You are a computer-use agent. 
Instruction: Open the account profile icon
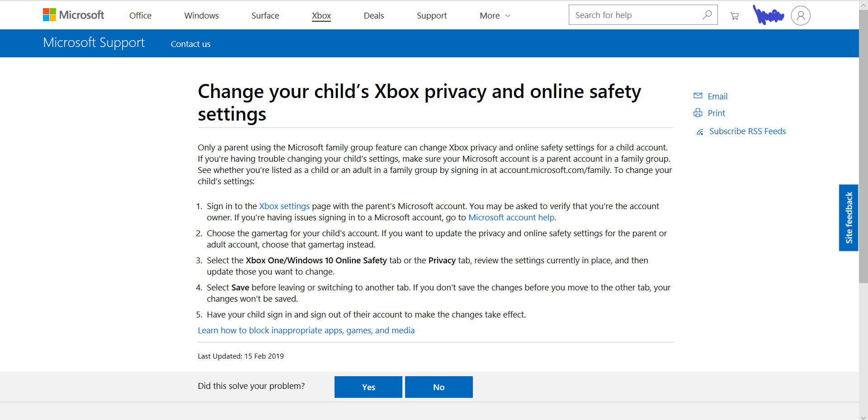[x=801, y=15]
